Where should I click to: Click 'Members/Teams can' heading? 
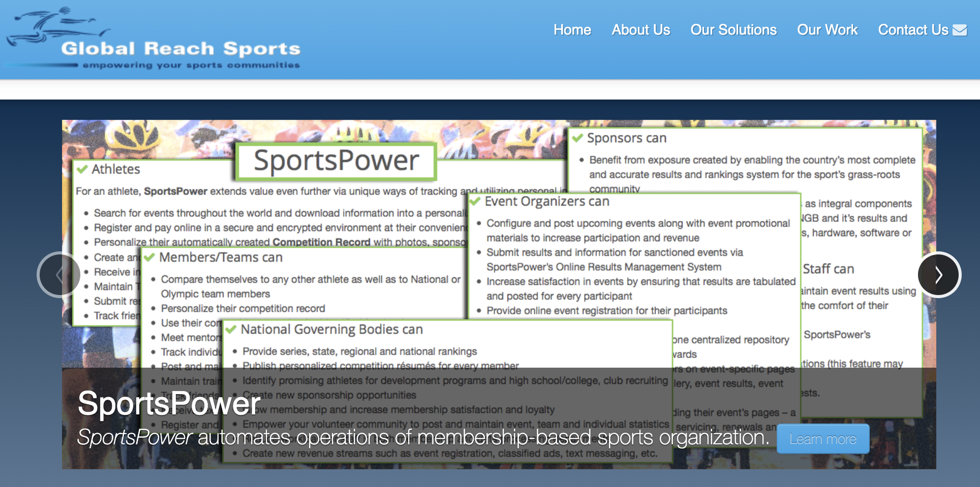pos(221,257)
